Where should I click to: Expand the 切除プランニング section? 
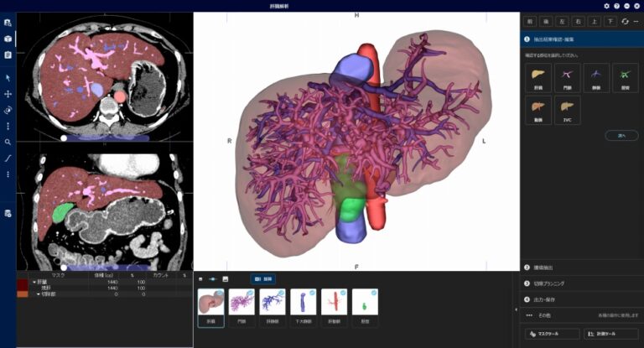(579, 283)
